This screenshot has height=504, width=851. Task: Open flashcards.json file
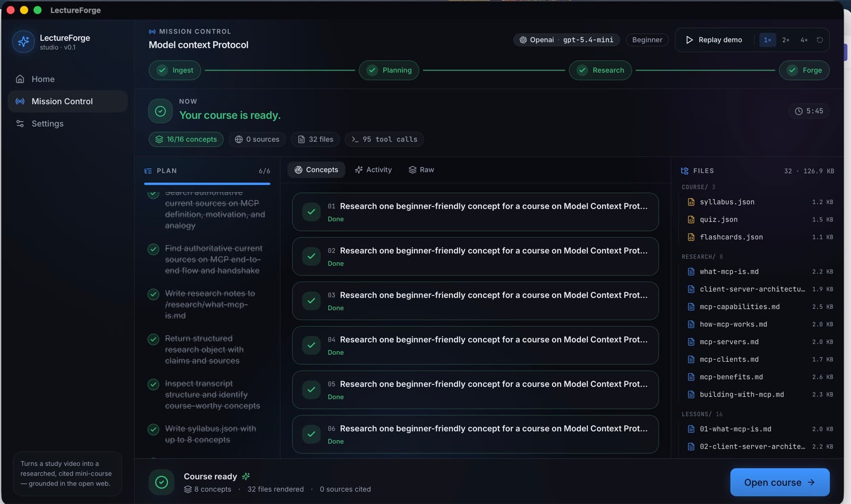click(x=759, y=237)
